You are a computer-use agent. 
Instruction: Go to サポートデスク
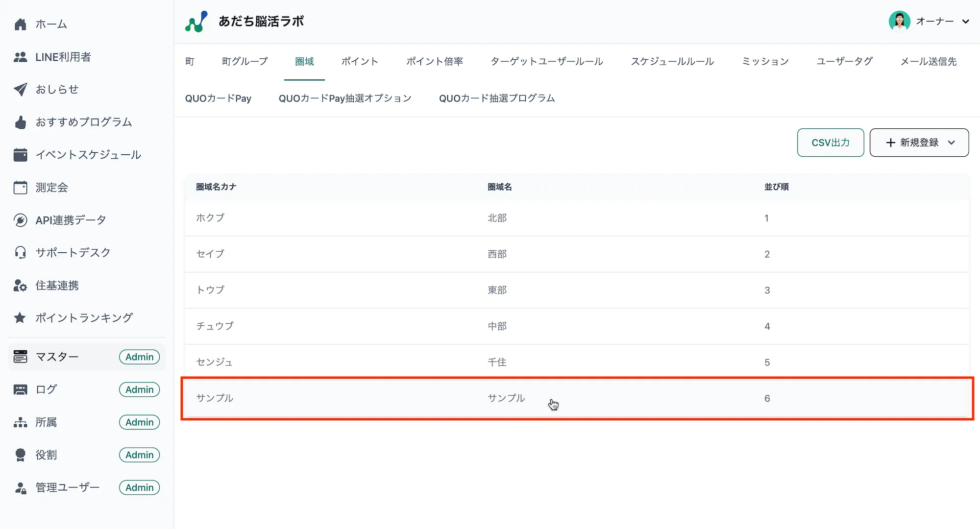[73, 252]
